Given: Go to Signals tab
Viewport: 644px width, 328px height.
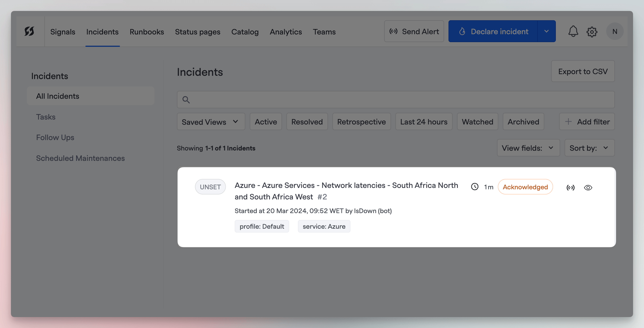Looking at the screenshot, I should tap(63, 32).
